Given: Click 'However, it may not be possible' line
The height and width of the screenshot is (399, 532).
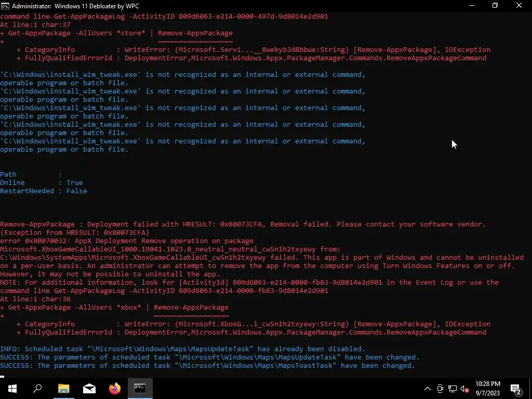Looking at the screenshot, I should pos(110,274).
